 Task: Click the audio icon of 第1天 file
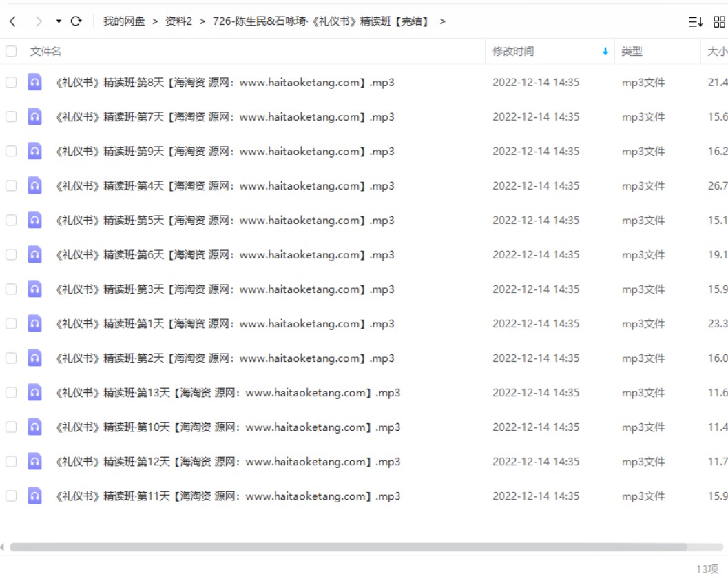coord(35,324)
